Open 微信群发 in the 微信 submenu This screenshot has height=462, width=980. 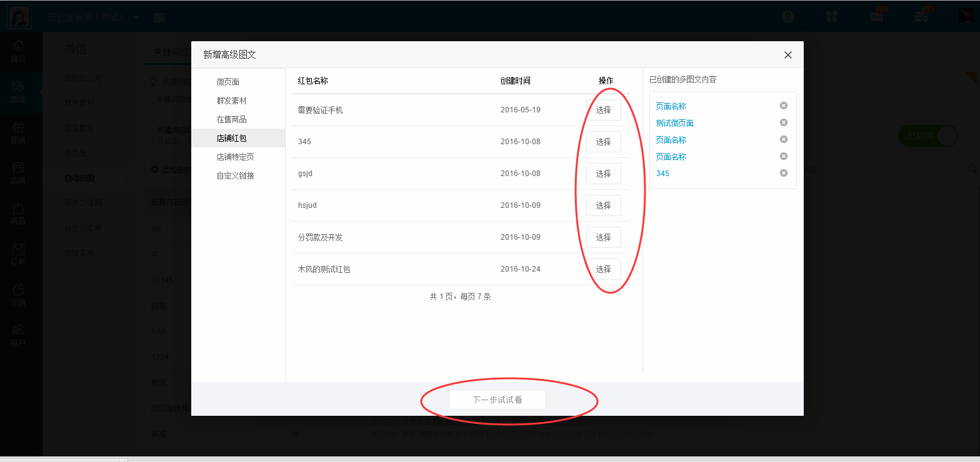tap(79, 128)
